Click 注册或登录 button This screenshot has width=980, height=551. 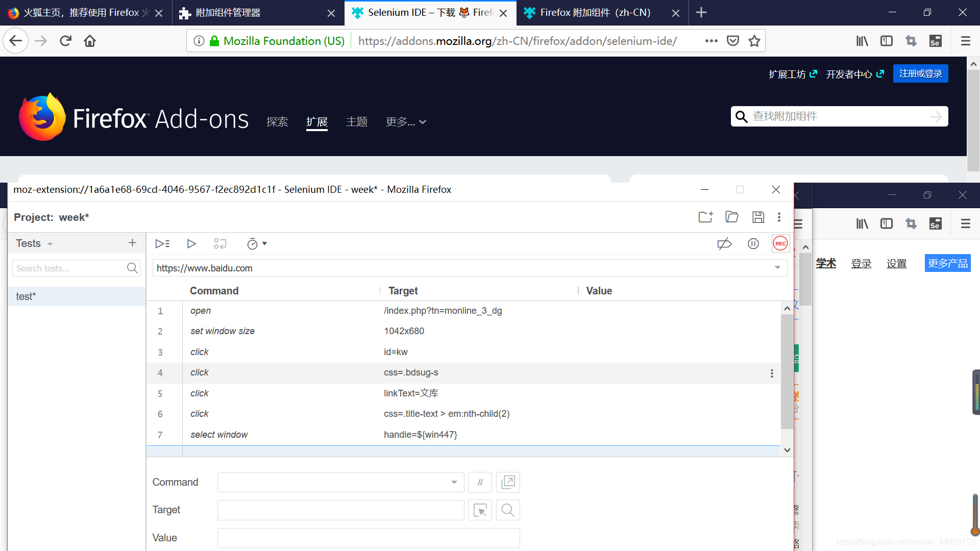click(920, 74)
